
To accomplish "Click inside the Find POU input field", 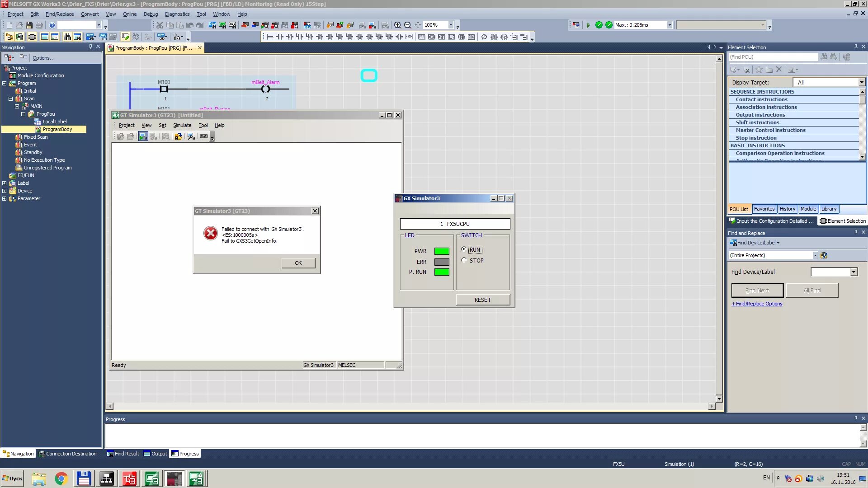I will tap(774, 57).
